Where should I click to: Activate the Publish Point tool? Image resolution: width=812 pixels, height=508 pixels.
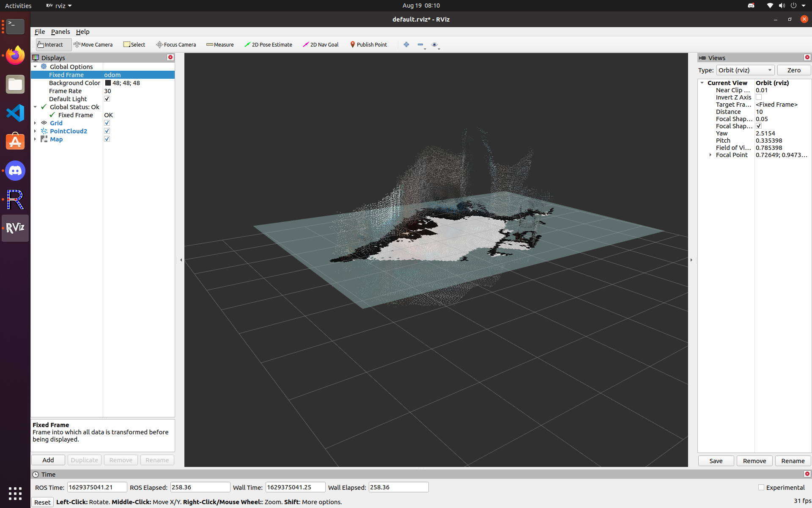(x=368, y=44)
